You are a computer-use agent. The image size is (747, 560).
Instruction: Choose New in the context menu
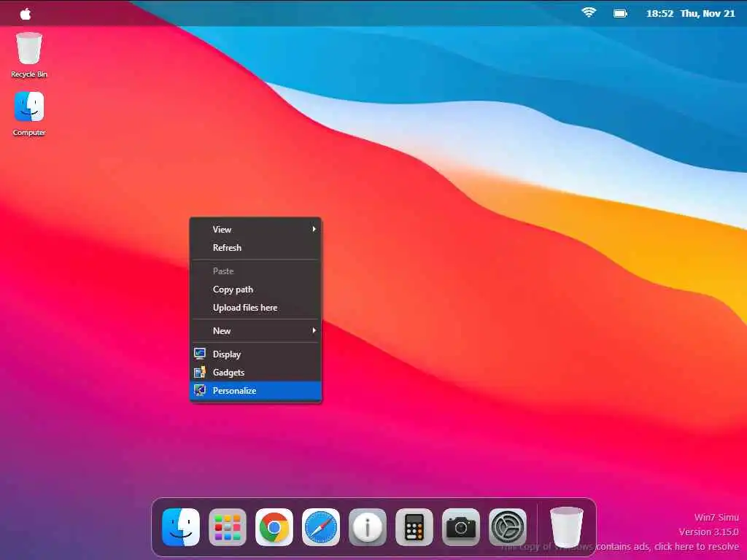(x=256, y=330)
